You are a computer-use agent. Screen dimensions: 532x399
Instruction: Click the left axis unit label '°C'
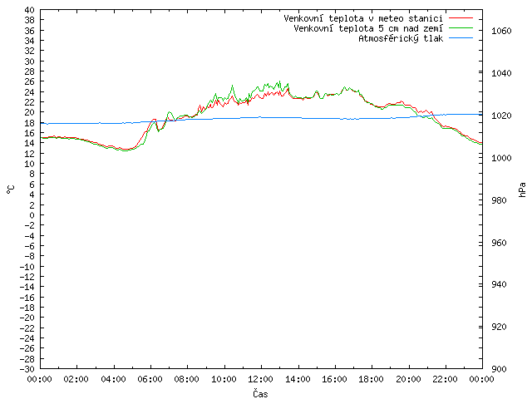(11, 190)
